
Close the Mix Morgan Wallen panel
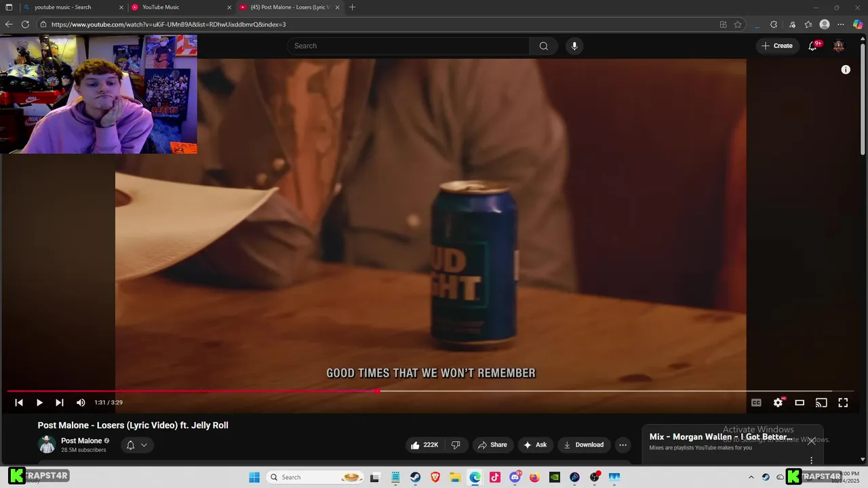click(811, 441)
